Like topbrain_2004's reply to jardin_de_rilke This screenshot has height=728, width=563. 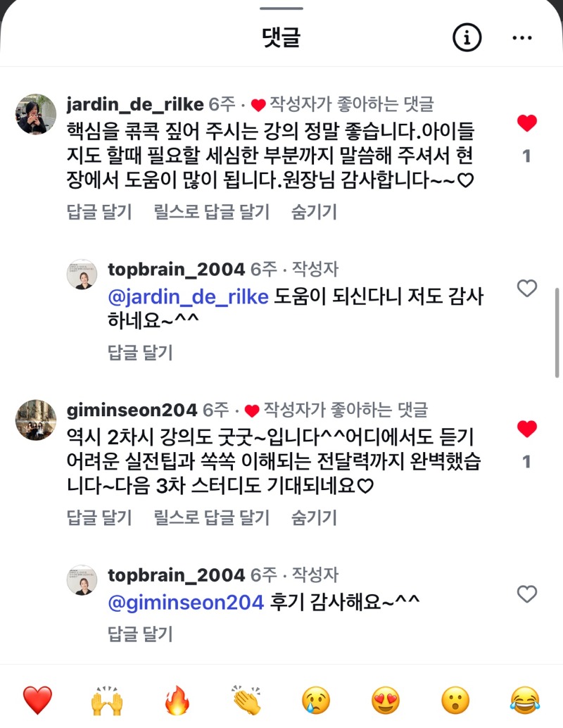526,288
